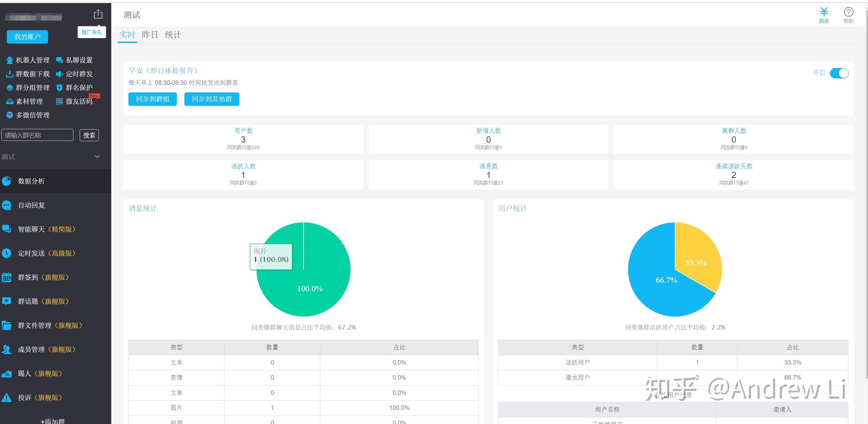Click the 用户统计 section heading

(x=512, y=209)
